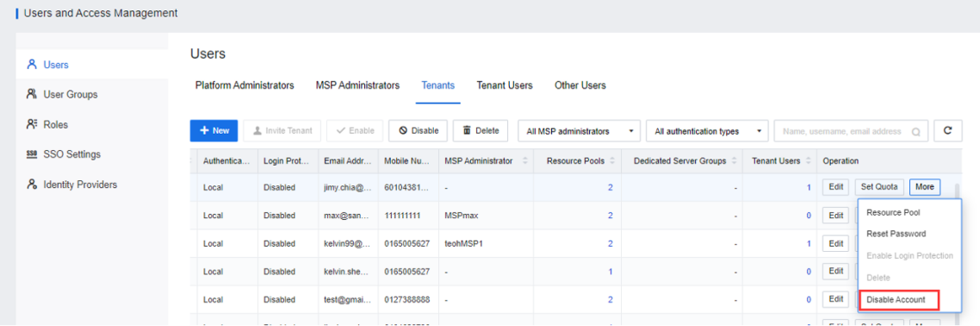Screen dimensions: 980x326
Task: Sort by Resource Pools column arrows
Action: tap(612, 160)
